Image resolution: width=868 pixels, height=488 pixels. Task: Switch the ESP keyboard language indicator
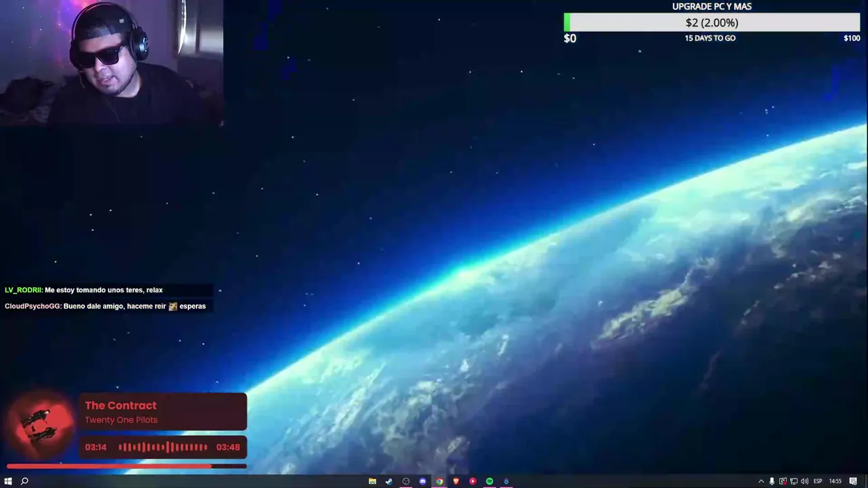tap(818, 481)
